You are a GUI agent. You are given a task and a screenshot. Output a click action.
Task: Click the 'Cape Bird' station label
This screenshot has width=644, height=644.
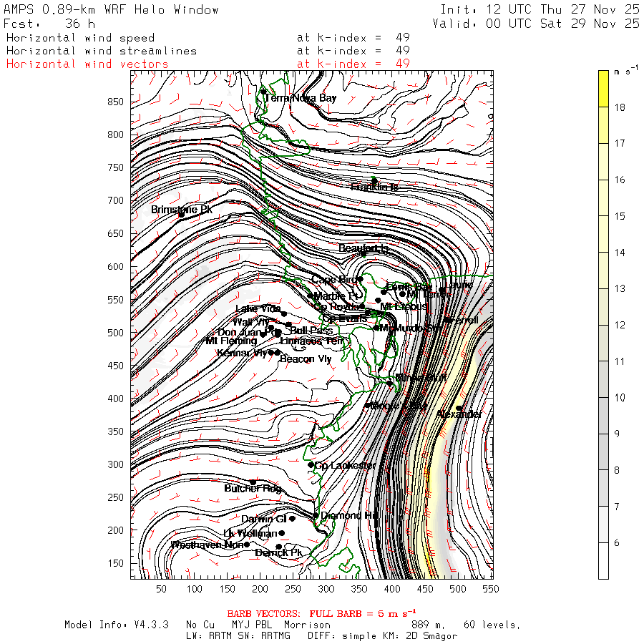(x=334, y=280)
